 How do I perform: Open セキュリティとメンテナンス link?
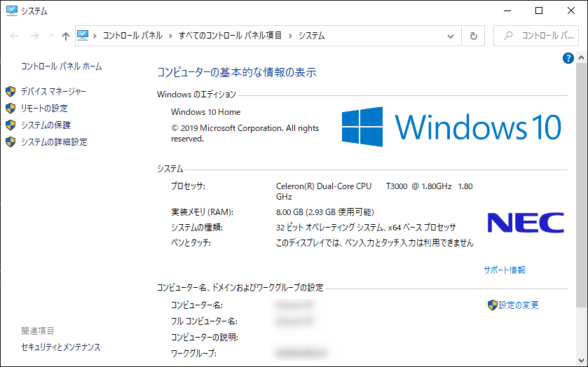[61, 347]
